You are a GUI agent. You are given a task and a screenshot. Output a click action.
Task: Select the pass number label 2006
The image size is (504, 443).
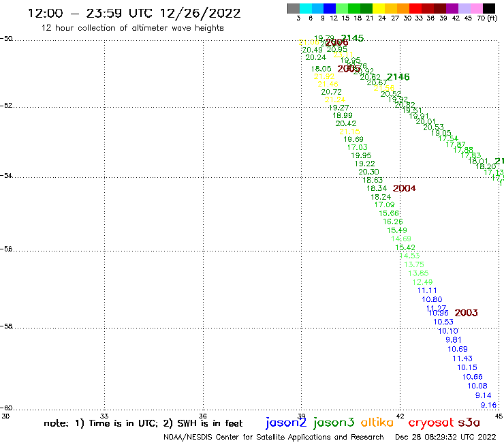(x=336, y=42)
